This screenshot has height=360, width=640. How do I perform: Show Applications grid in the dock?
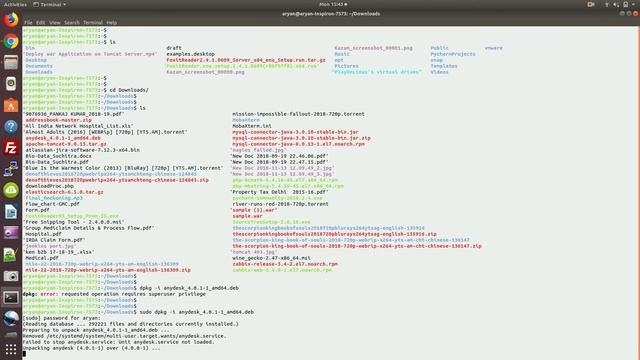coord(11,349)
